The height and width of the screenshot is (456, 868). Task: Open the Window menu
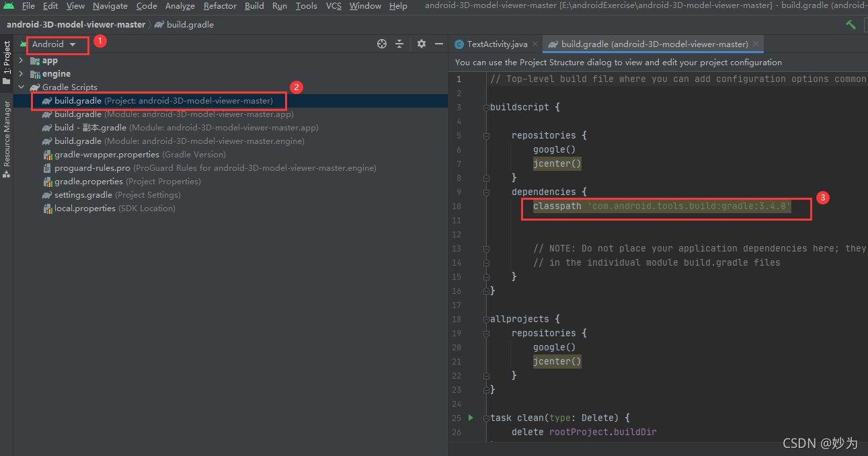click(x=365, y=6)
